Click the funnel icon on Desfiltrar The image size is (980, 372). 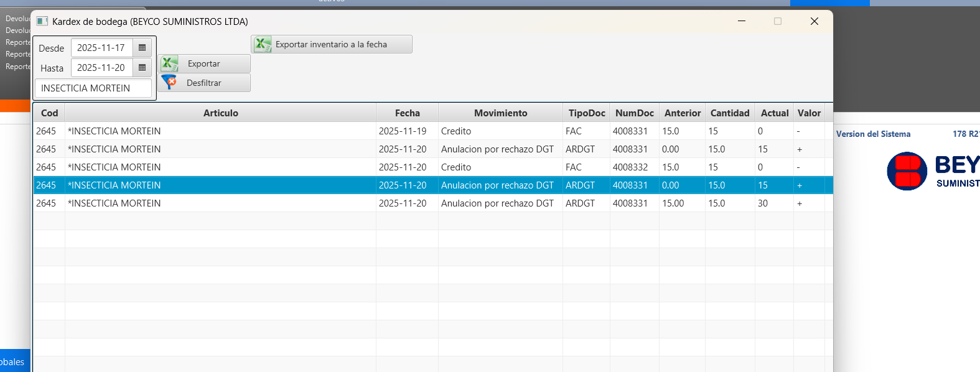click(x=169, y=83)
